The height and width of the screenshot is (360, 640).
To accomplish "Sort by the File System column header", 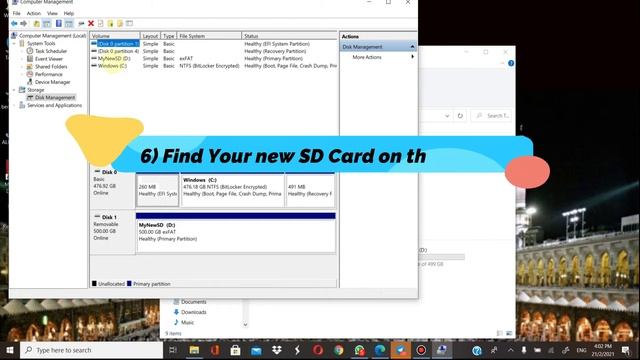I will pos(209,36).
